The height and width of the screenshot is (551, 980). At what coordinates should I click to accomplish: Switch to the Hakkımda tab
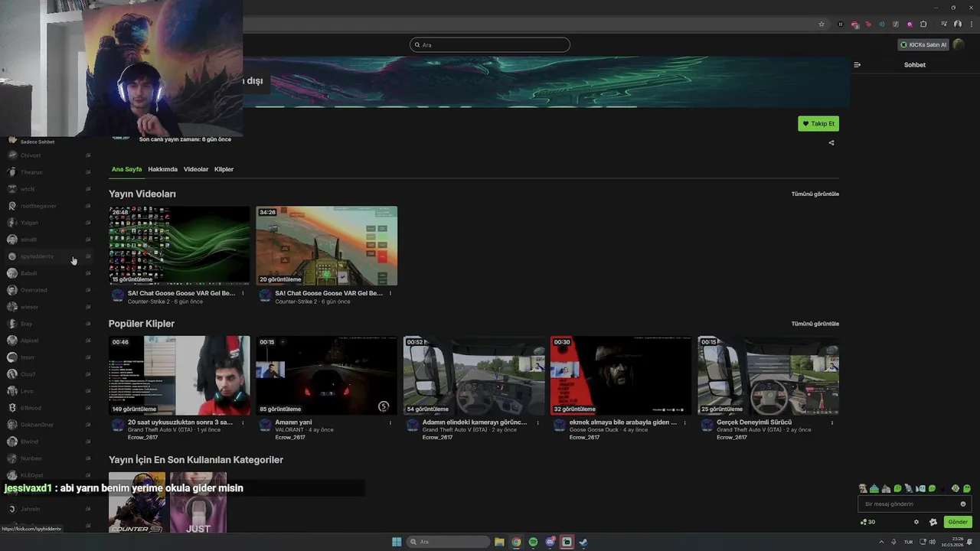coord(162,169)
